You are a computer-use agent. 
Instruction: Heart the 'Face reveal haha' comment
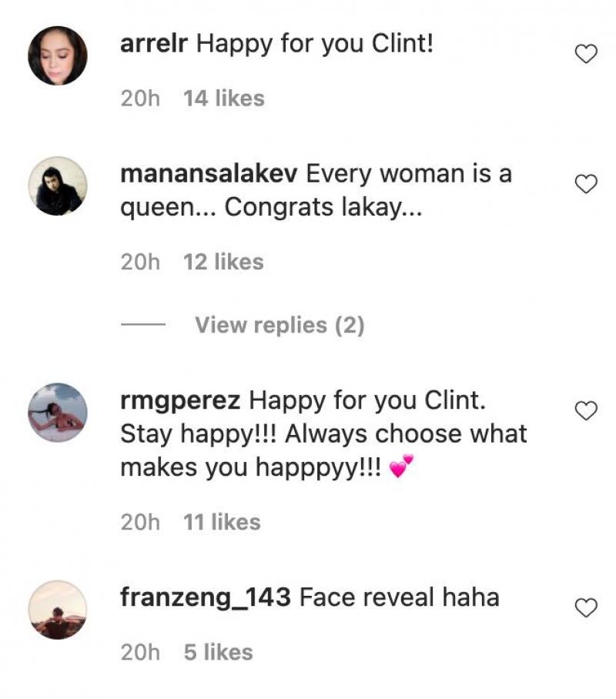tap(587, 608)
